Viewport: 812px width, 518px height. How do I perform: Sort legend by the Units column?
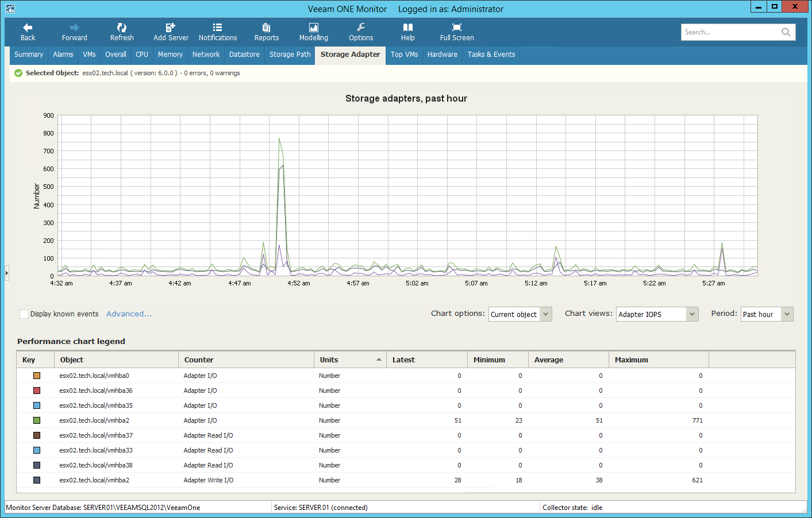click(x=350, y=360)
